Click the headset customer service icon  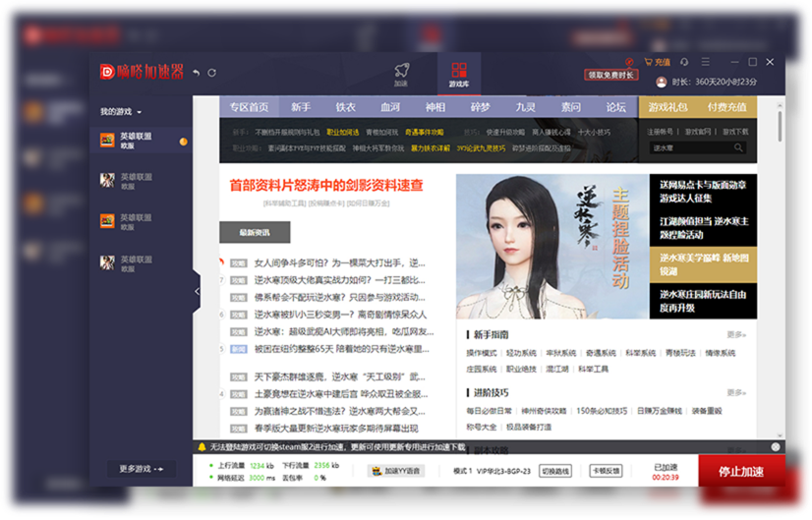click(x=684, y=62)
